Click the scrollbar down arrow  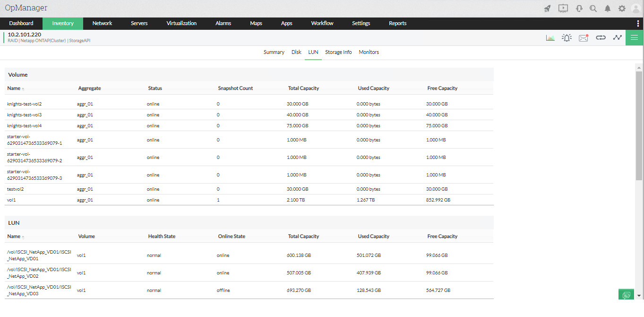click(639, 295)
